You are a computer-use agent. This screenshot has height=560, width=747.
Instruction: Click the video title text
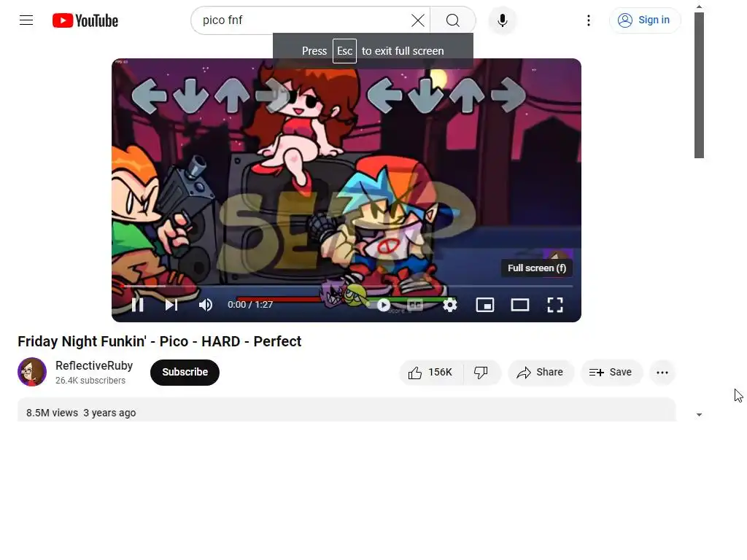pos(160,341)
